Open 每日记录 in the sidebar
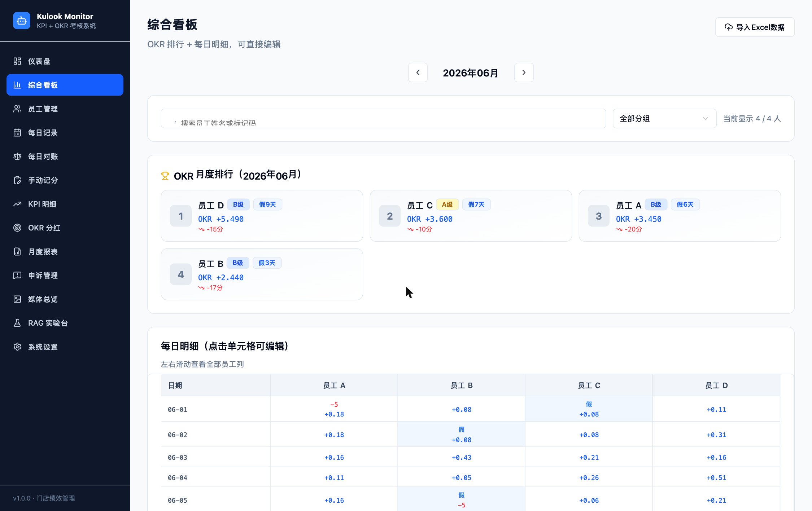The image size is (812, 511). pyautogui.click(x=65, y=132)
